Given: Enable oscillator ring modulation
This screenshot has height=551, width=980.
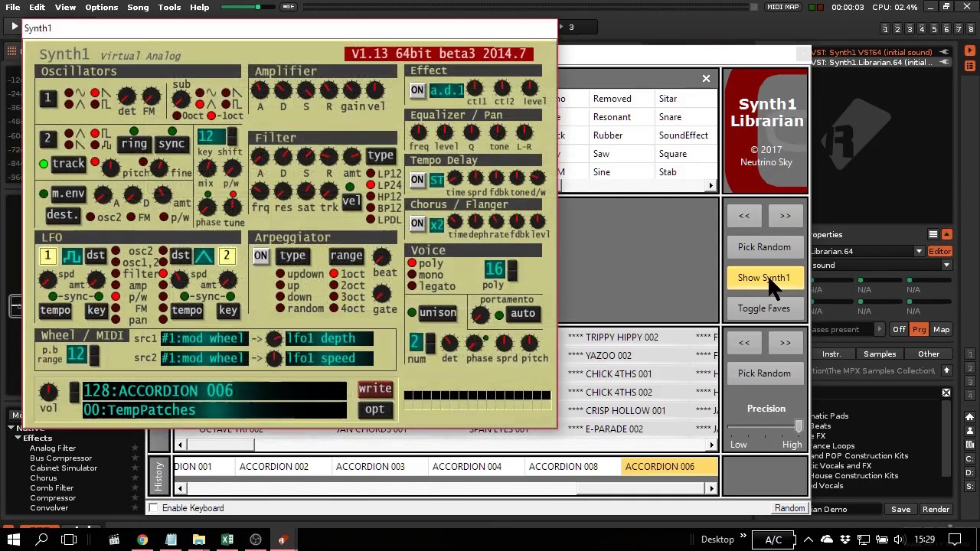Looking at the screenshot, I should click(134, 144).
